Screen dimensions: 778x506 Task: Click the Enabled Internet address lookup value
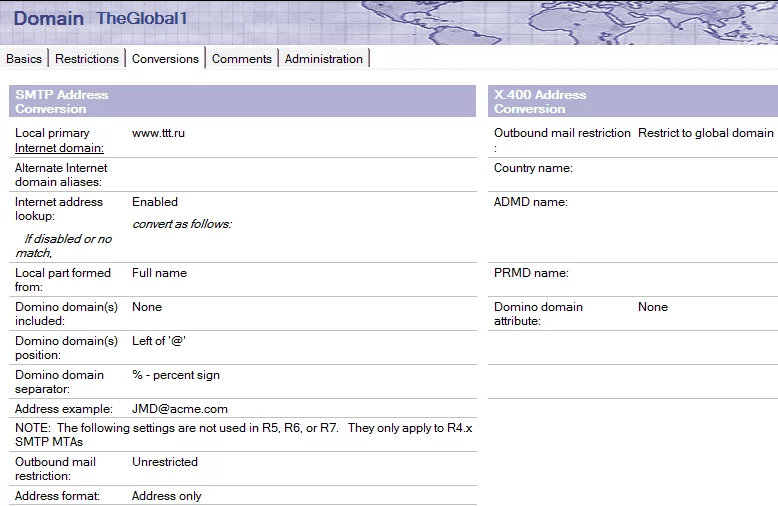click(x=155, y=202)
